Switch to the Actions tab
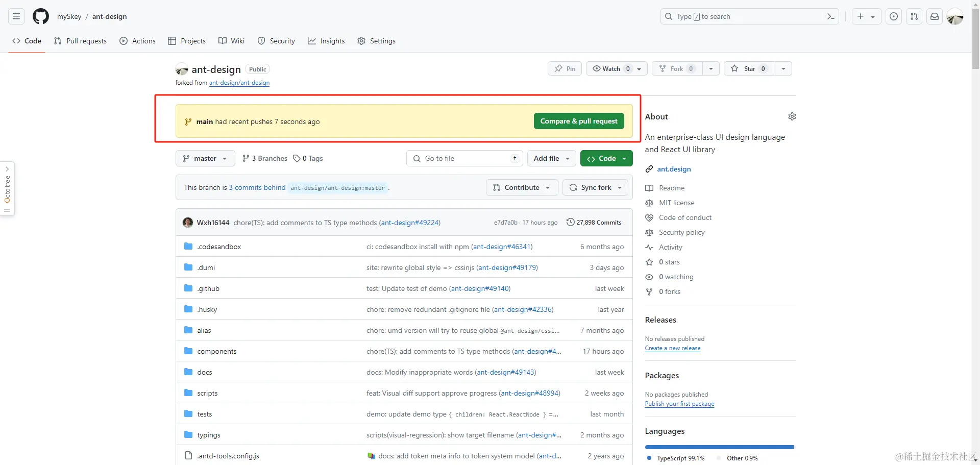This screenshot has height=465, width=980. (x=138, y=41)
